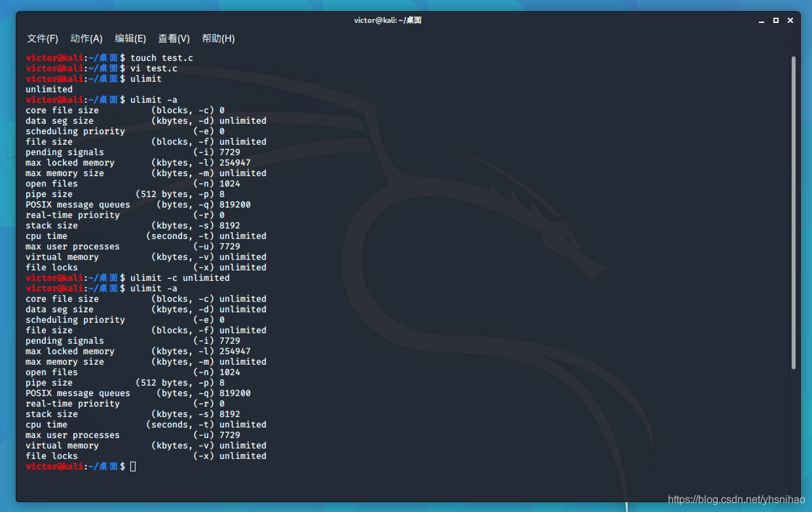The height and width of the screenshot is (512, 812).
Task: Click the first 'POSIX message queues' line
Action: click(138, 204)
